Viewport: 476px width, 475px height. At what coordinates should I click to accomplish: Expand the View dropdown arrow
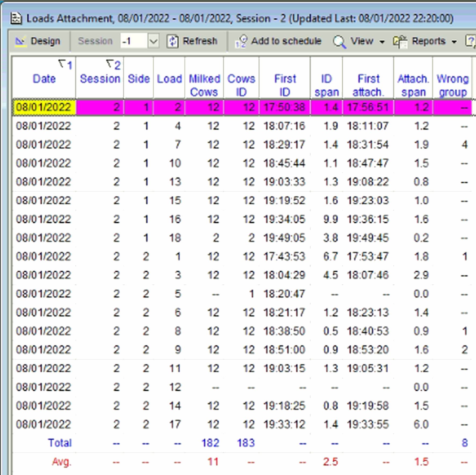[x=382, y=42]
